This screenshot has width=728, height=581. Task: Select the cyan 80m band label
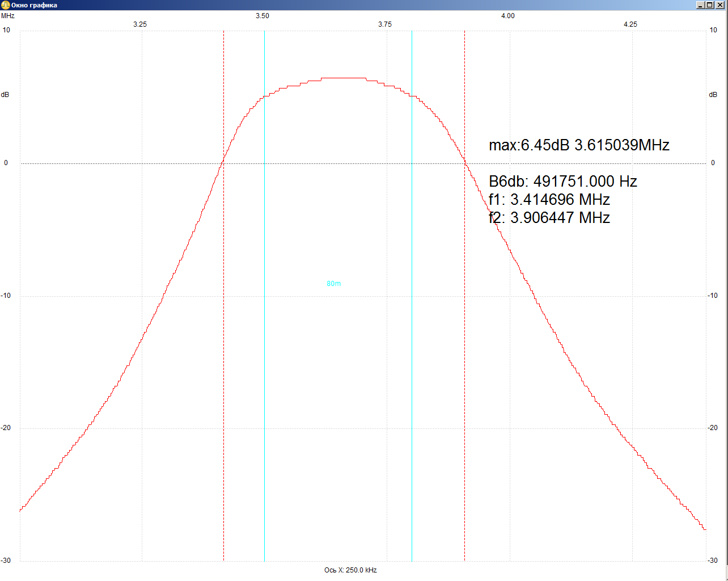tap(333, 284)
